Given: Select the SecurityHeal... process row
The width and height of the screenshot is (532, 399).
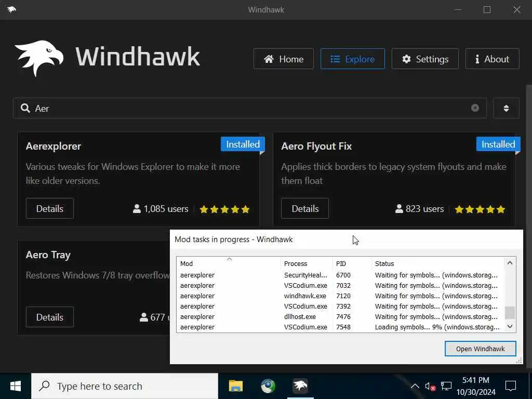Looking at the screenshot, I should pos(341,275).
